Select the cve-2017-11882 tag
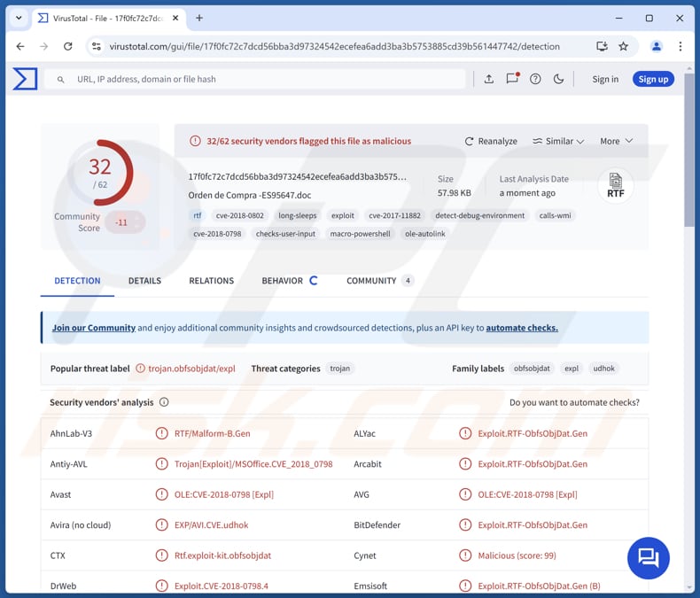 coord(394,215)
